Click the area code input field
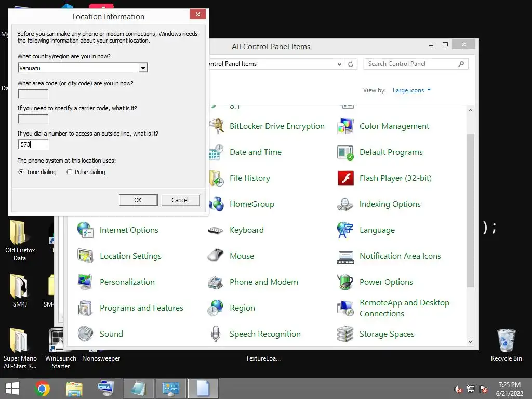This screenshot has width=532, height=399. point(33,94)
